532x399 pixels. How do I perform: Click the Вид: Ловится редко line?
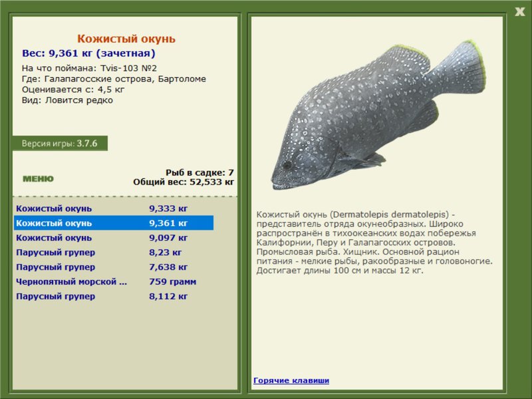coord(67,100)
